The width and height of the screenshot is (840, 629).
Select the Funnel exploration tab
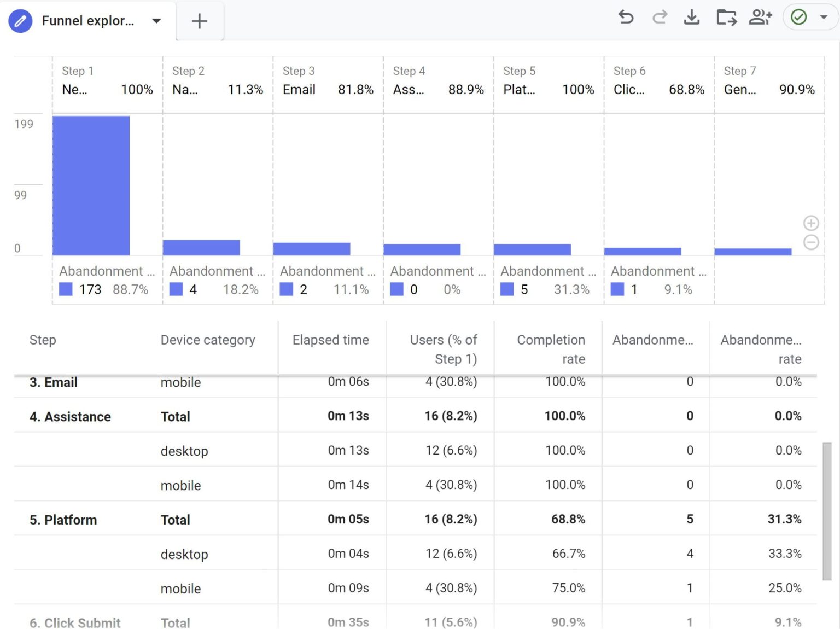point(87,21)
